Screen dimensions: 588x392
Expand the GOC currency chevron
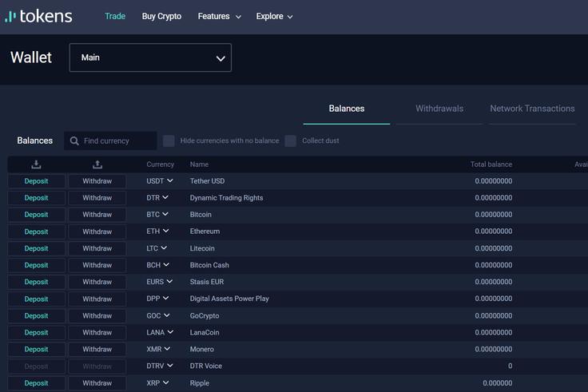pyautogui.click(x=166, y=315)
